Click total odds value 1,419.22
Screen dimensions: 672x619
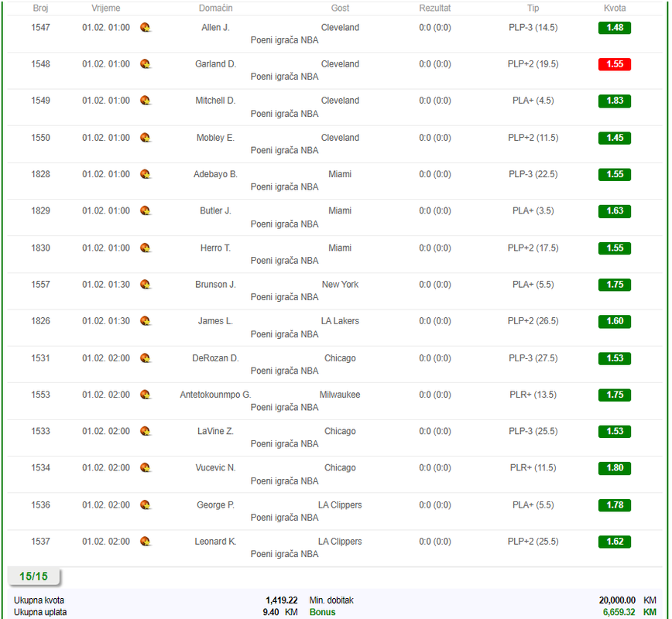point(282,600)
